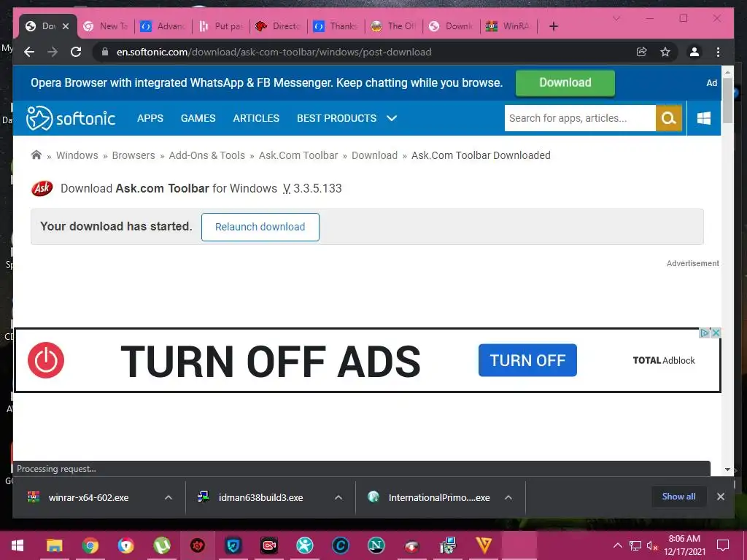Bookmark this page with the star icon
The image size is (747, 560).
click(665, 52)
